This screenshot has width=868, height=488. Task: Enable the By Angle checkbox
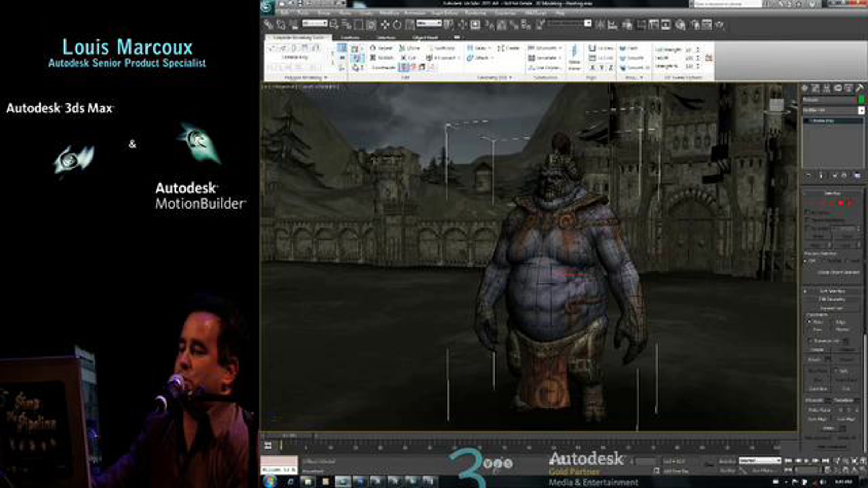click(x=808, y=228)
